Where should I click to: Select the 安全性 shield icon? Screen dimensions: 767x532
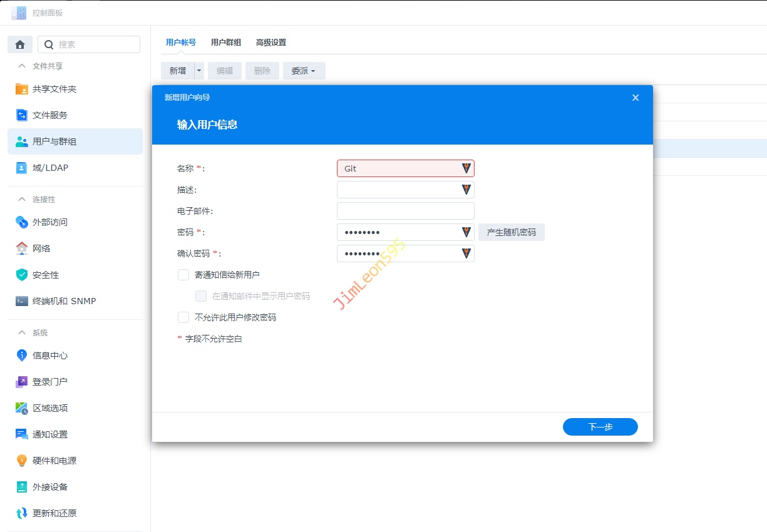pos(22,275)
